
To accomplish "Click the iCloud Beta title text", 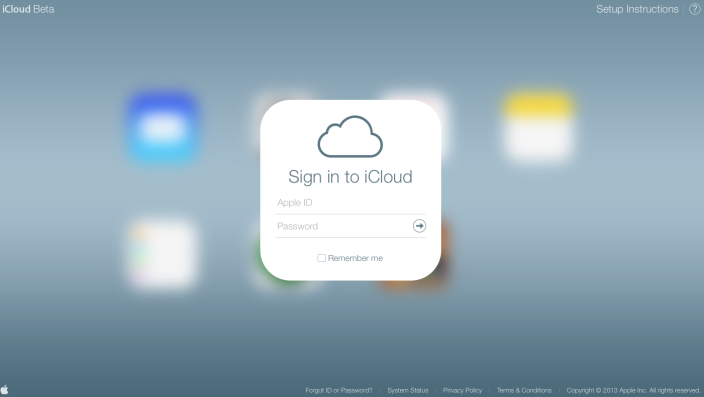I will click(28, 9).
